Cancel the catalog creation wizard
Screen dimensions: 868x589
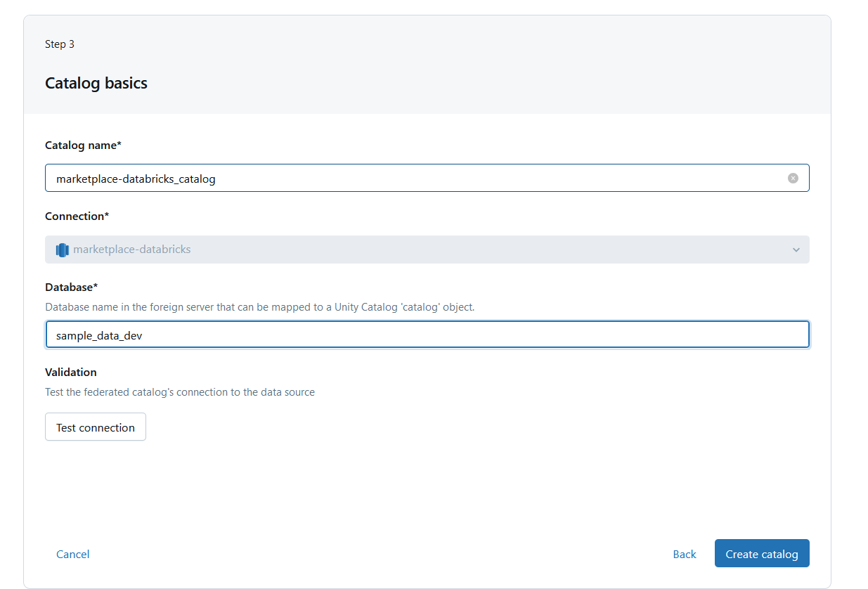click(x=72, y=554)
